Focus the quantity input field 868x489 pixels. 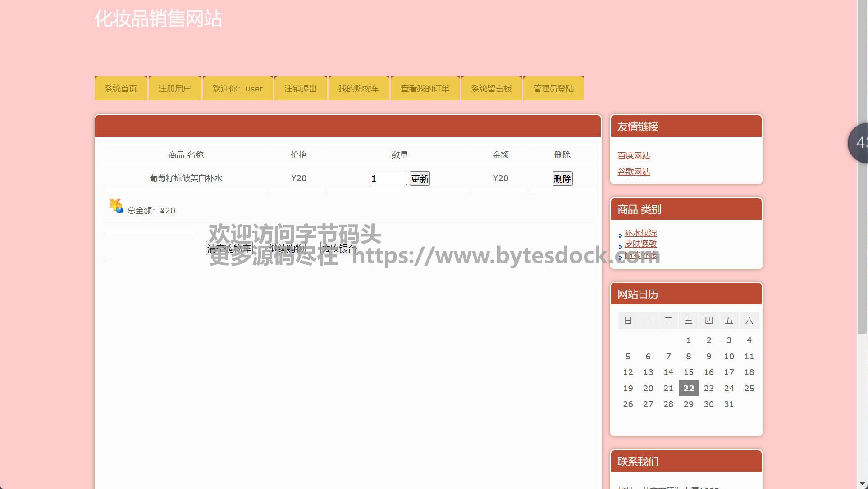(388, 179)
